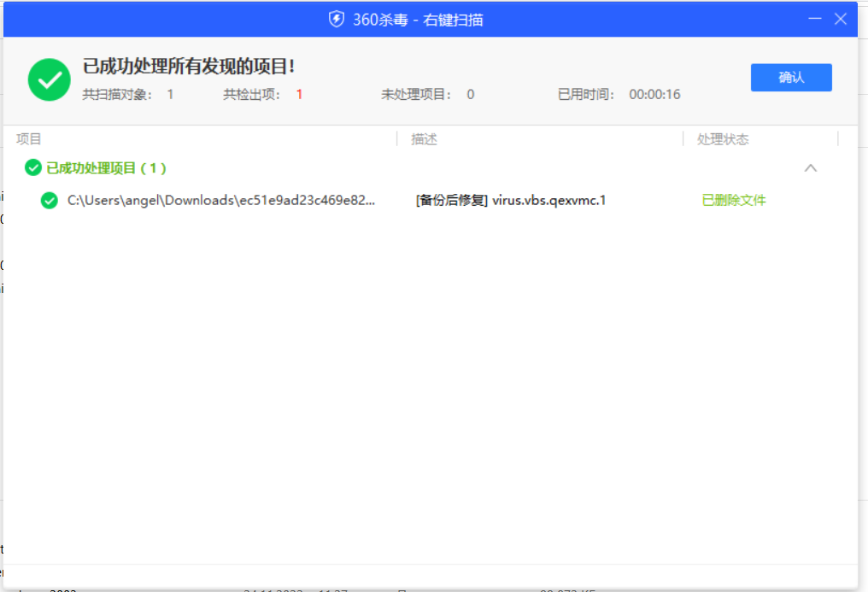Screen dimensions: 868x592
Task: Click the 共扫描对象 value 1
Action: click(x=171, y=95)
